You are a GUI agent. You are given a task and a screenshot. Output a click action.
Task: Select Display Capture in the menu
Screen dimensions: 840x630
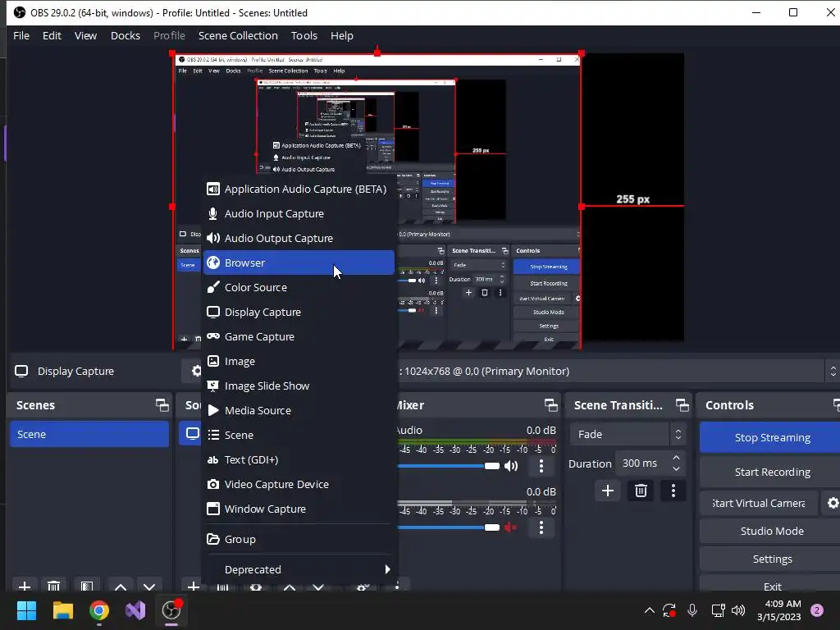[x=299, y=313]
